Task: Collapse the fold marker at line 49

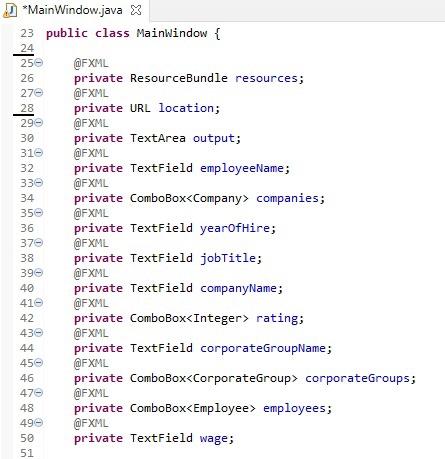Action: click(39, 423)
